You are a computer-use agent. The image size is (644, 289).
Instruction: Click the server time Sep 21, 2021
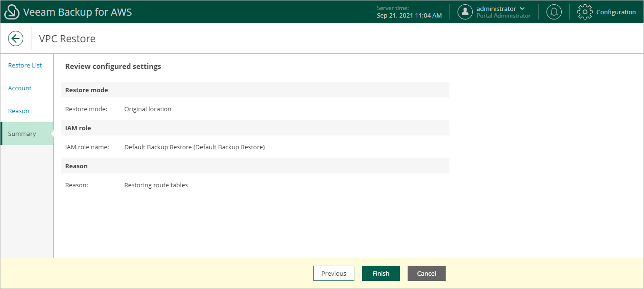coord(409,16)
